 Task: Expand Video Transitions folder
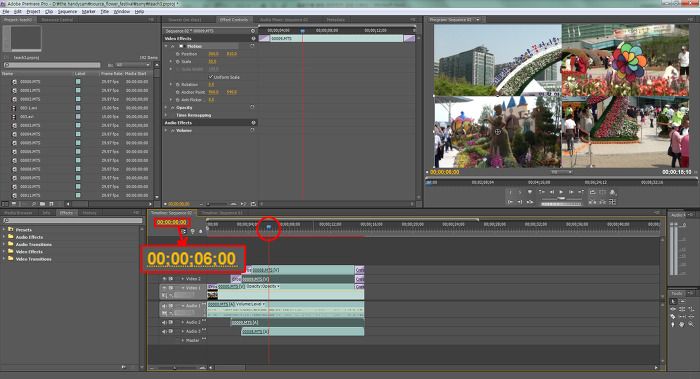click(x=4, y=259)
